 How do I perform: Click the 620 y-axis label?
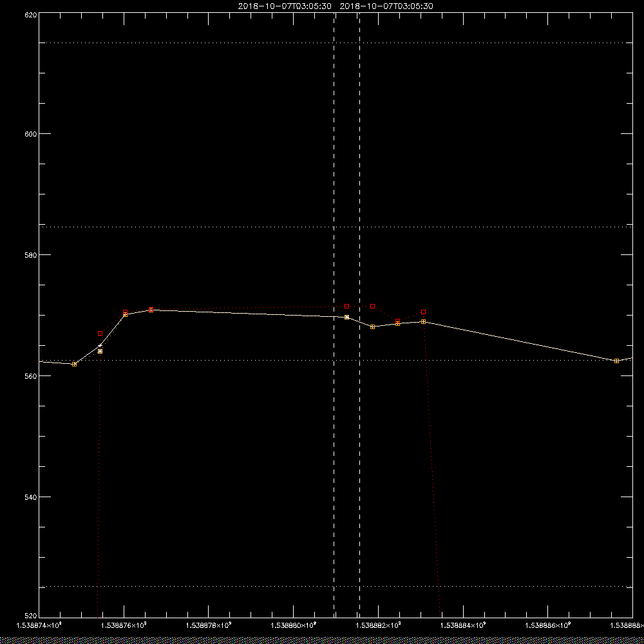point(31,14)
